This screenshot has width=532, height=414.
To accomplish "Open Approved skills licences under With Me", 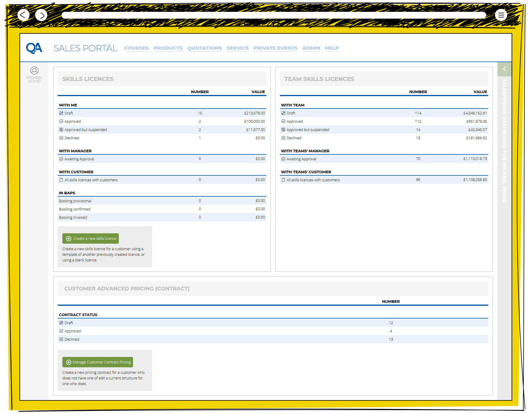I will [x=72, y=121].
